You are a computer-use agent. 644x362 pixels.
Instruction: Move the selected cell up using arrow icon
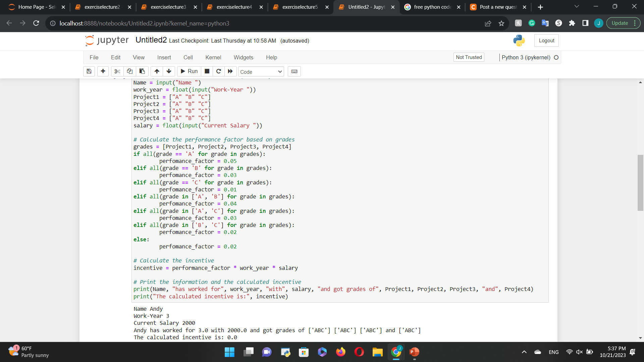156,71
